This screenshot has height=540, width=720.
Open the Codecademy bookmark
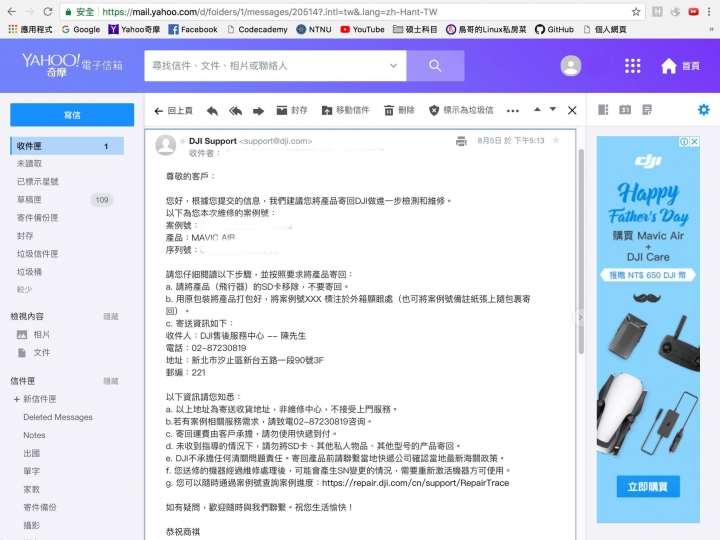pyautogui.click(x=258, y=29)
